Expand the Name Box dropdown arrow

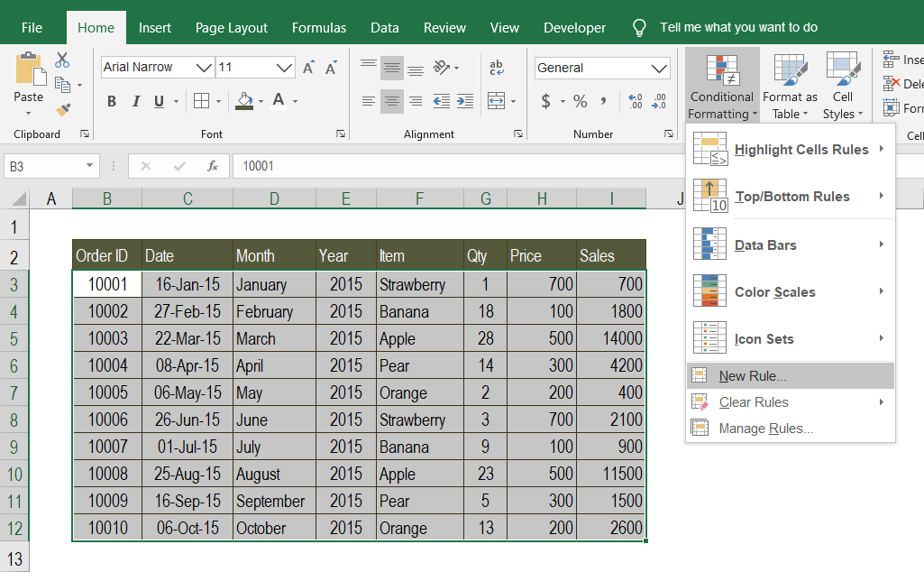(89, 166)
